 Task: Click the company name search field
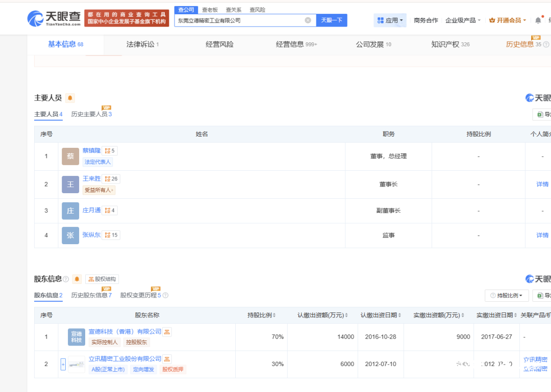click(240, 20)
